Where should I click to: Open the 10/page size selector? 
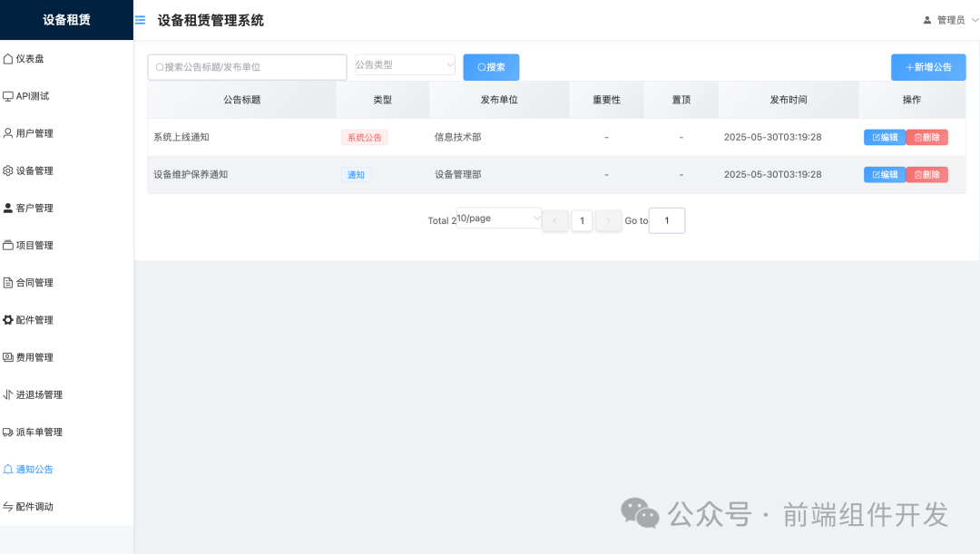[x=497, y=218]
